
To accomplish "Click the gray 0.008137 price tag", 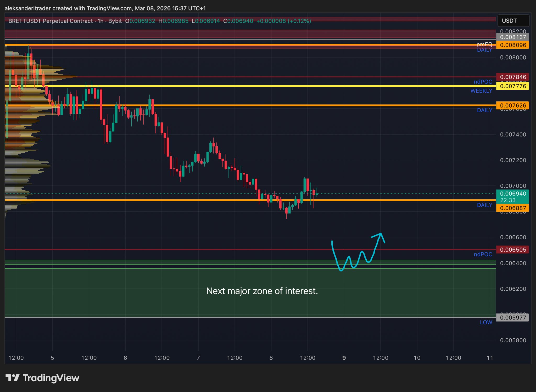I will point(512,37).
